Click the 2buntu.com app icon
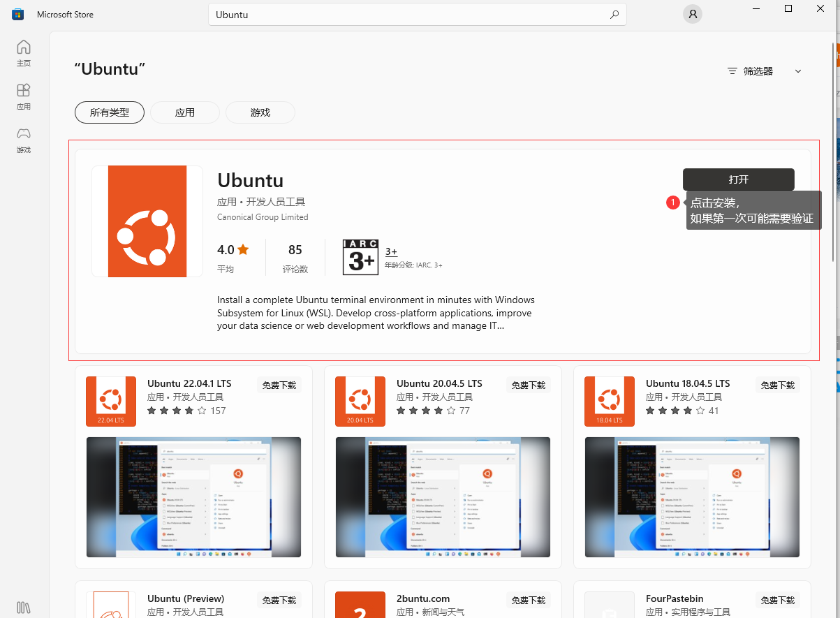 [360, 605]
